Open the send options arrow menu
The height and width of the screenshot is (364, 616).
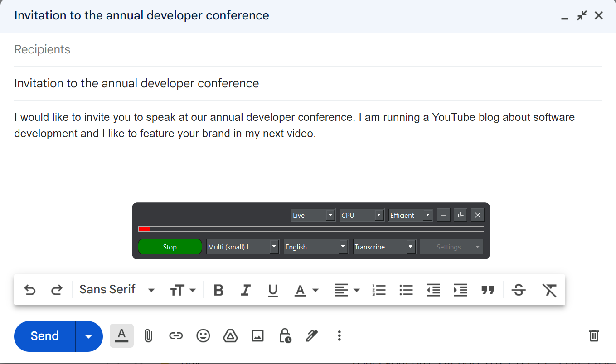(x=89, y=336)
